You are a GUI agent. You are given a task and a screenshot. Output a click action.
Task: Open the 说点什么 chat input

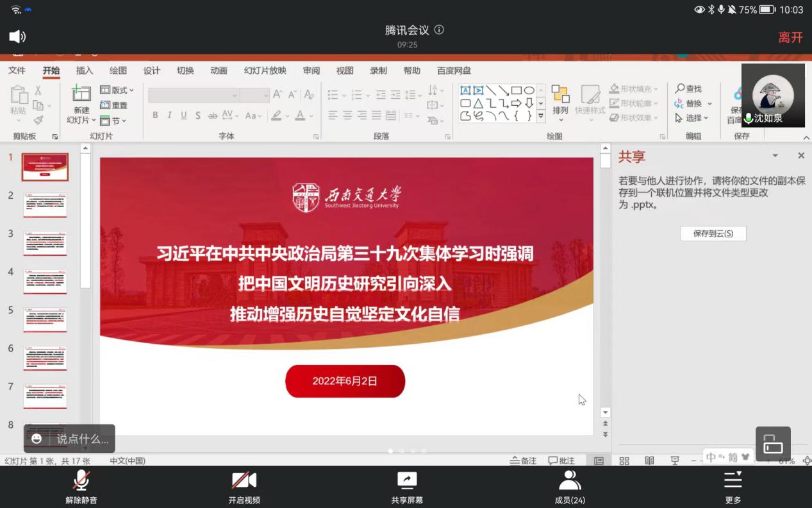(69, 439)
